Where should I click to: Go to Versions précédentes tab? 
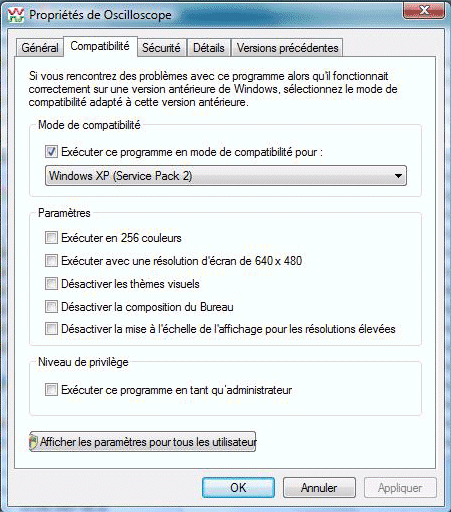point(287,48)
